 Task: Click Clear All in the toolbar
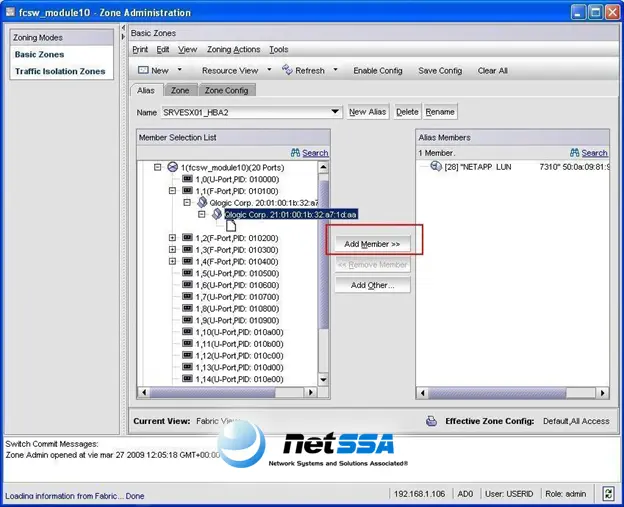pyautogui.click(x=493, y=70)
